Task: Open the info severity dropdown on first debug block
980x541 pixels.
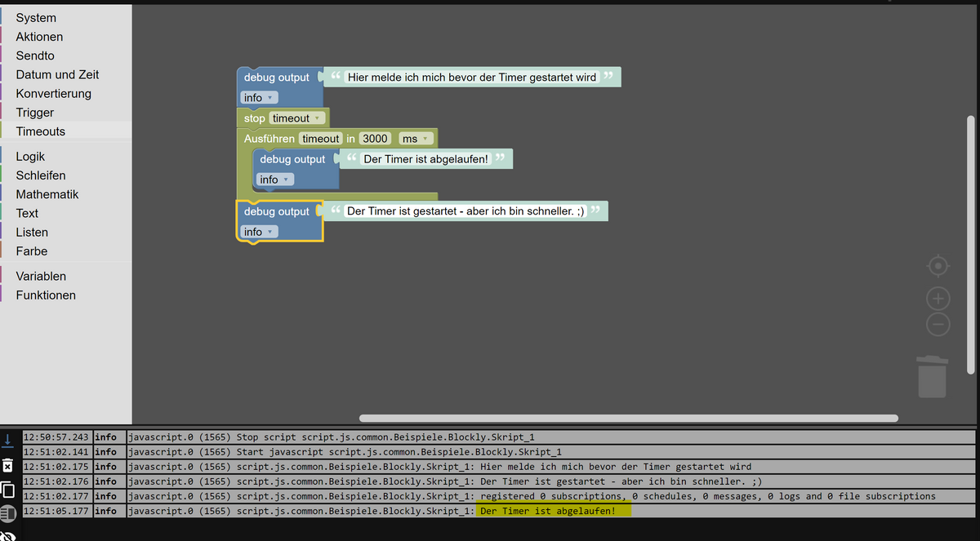Action: 258,97
